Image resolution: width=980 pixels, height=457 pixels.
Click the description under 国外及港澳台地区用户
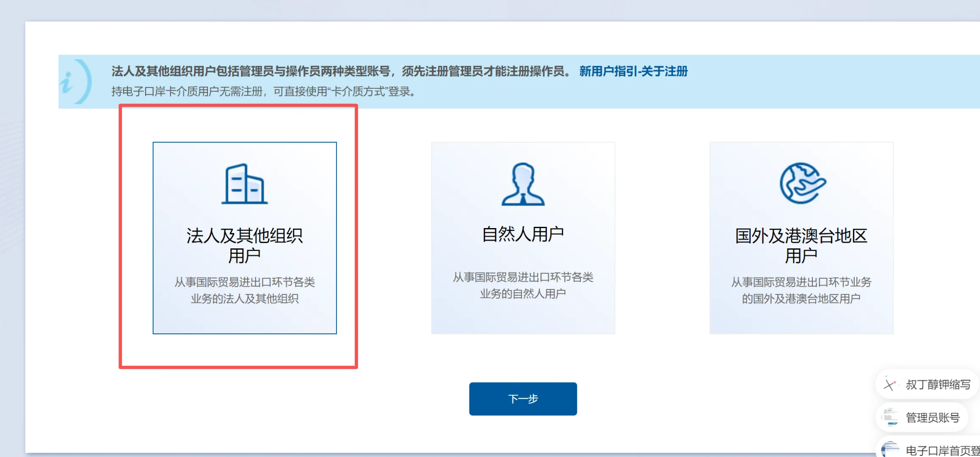803,289
